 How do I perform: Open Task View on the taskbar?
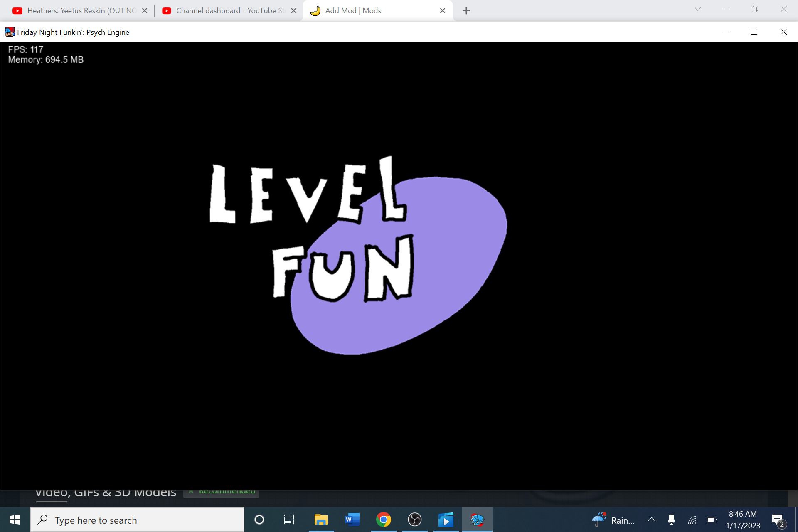click(289, 520)
